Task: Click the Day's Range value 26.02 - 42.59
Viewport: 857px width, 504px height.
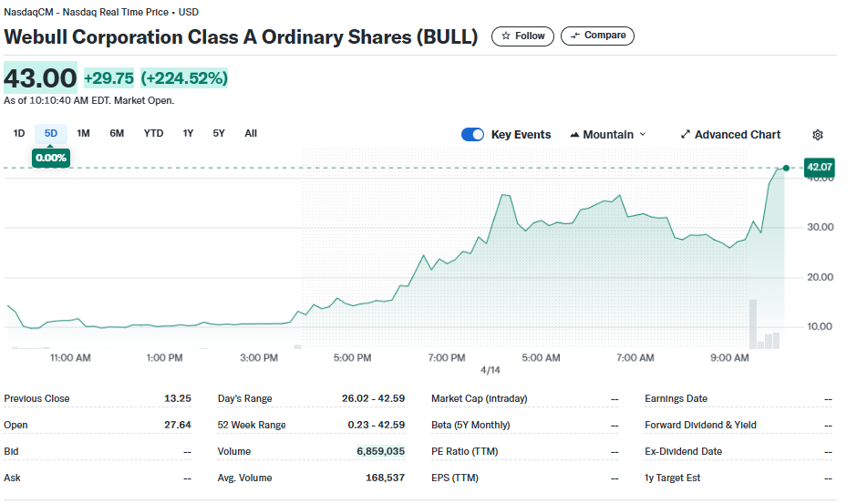Action: point(373,398)
